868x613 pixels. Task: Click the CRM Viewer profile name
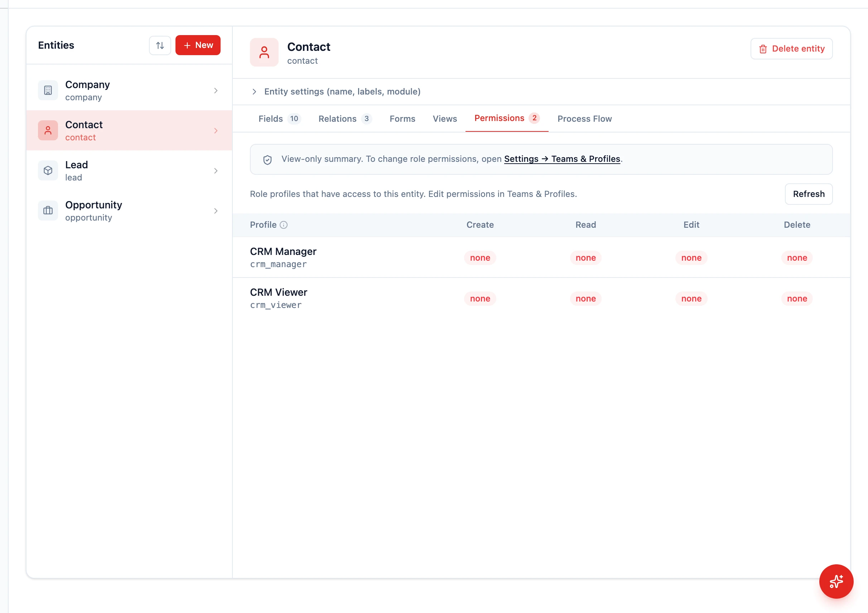point(279,292)
